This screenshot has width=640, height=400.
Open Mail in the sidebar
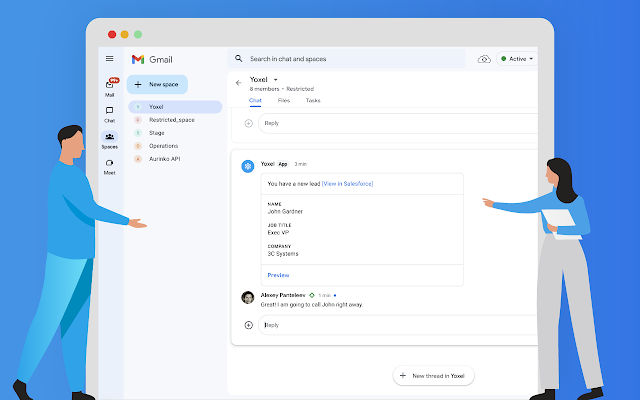pyautogui.click(x=110, y=87)
